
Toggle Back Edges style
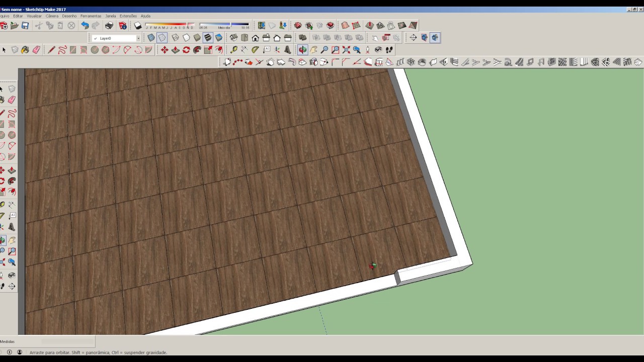pos(162,38)
